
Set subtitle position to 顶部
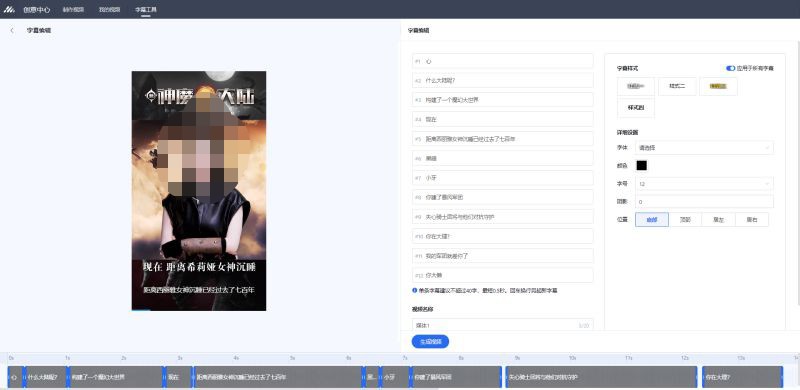pos(685,220)
